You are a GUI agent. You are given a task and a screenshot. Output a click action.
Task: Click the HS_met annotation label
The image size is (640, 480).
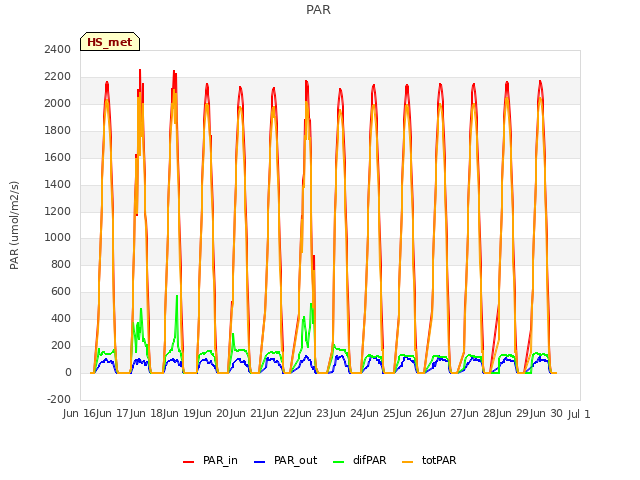pyautogui.click(x=110, y=42)
